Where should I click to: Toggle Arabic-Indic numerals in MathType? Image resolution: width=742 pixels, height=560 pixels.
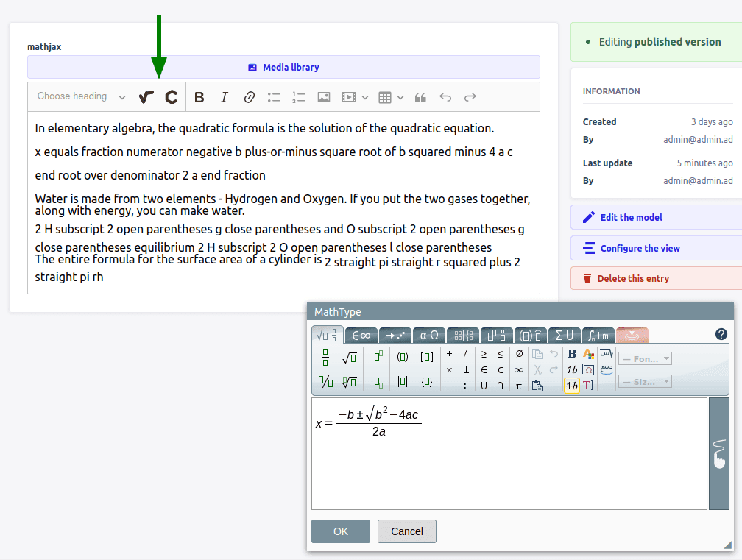click(x=607, y=370)
